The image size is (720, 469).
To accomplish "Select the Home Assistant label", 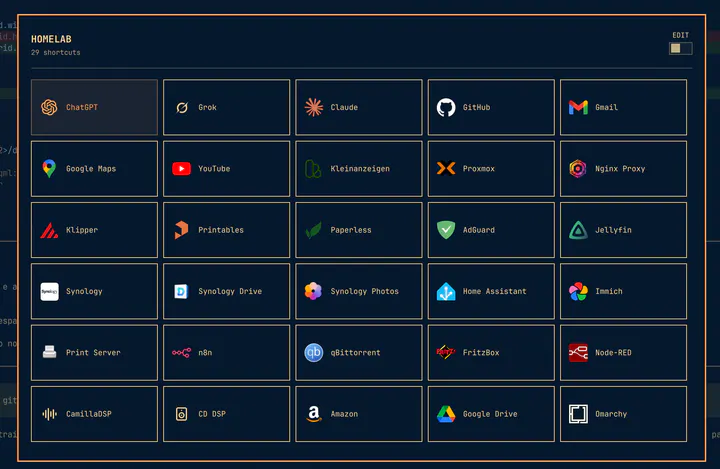I will [495, 291].
